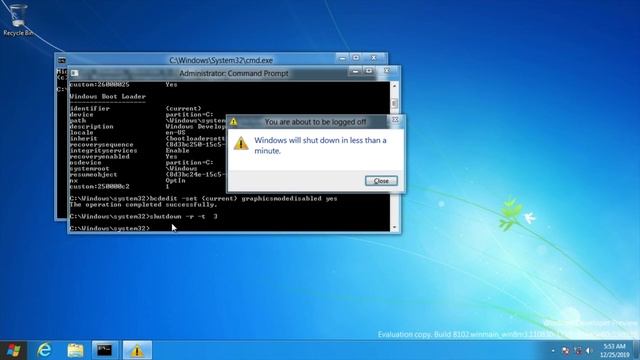The height and width of the screenshot is (360, 640).
Task: Click the Close button in the shutdown dialog
Action: pos(381,180)
